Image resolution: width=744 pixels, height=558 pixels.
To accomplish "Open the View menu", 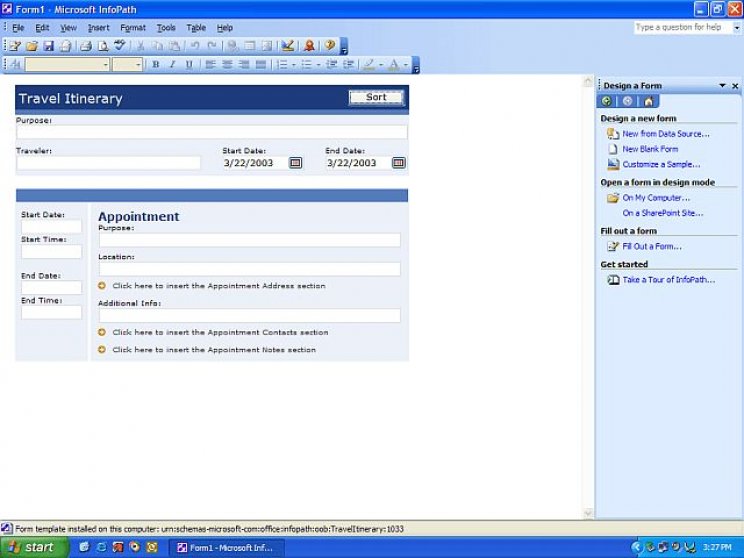I will point(68,28).
